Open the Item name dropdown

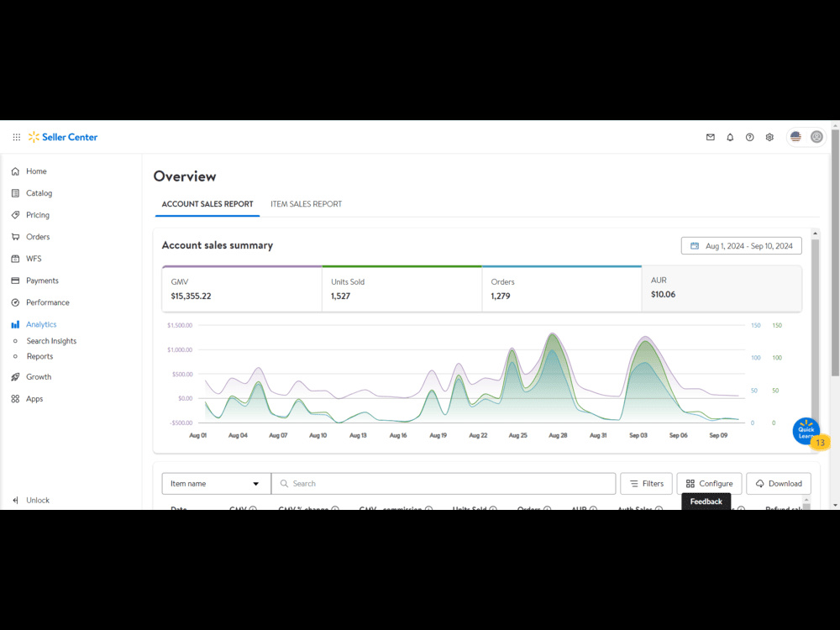[x=217, y=484]
